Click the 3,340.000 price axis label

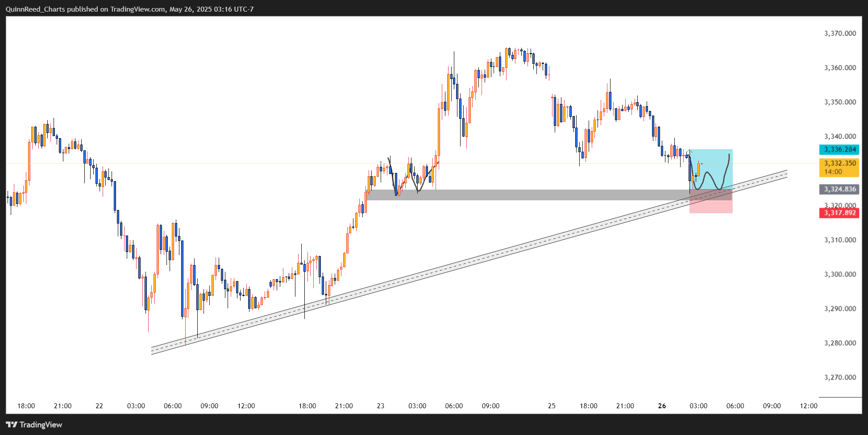[x=840, y=137]
